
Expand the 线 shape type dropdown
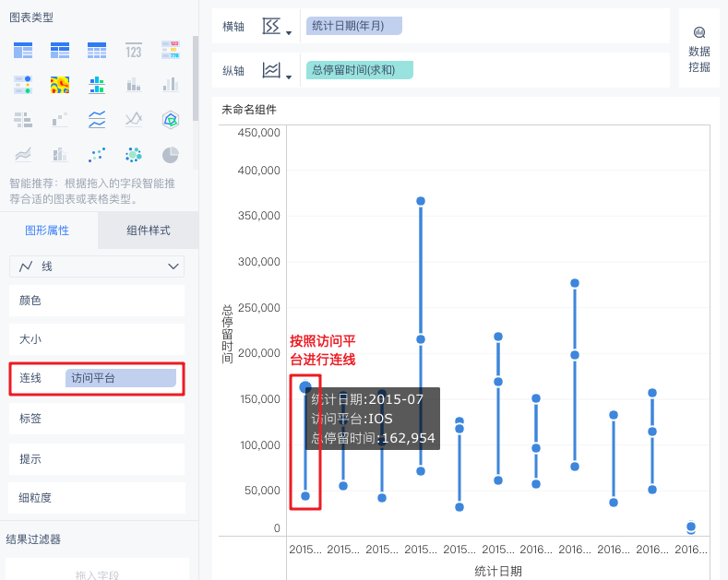tap(97, 266)
